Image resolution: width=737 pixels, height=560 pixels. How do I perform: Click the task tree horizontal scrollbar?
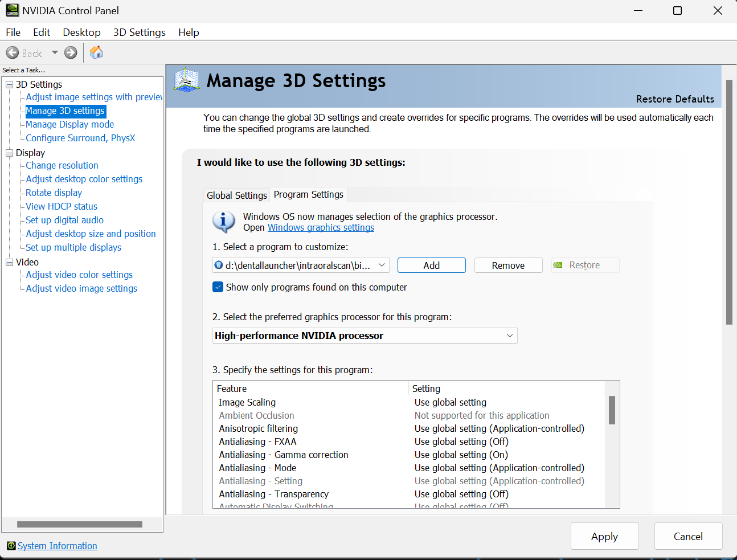(80, 524)
